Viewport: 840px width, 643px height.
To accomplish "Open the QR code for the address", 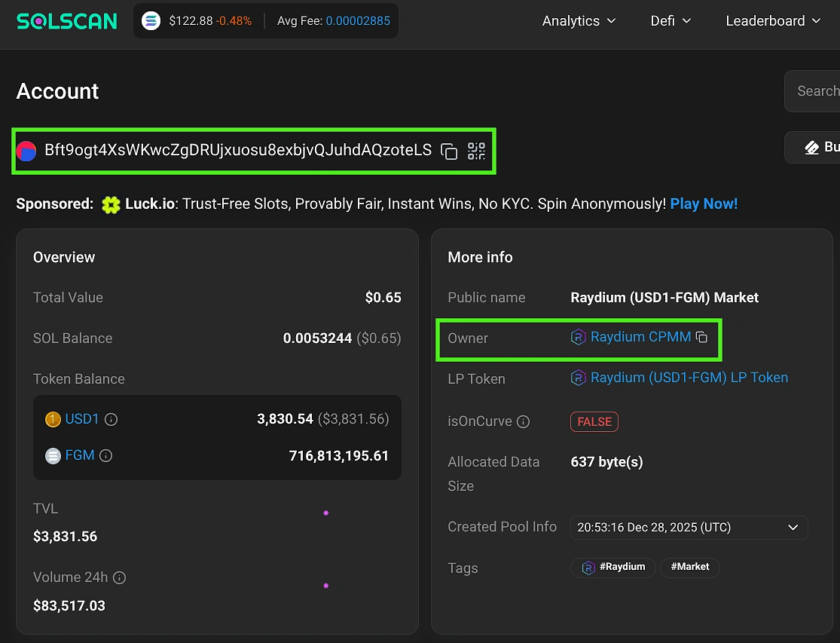I will 476,151.
